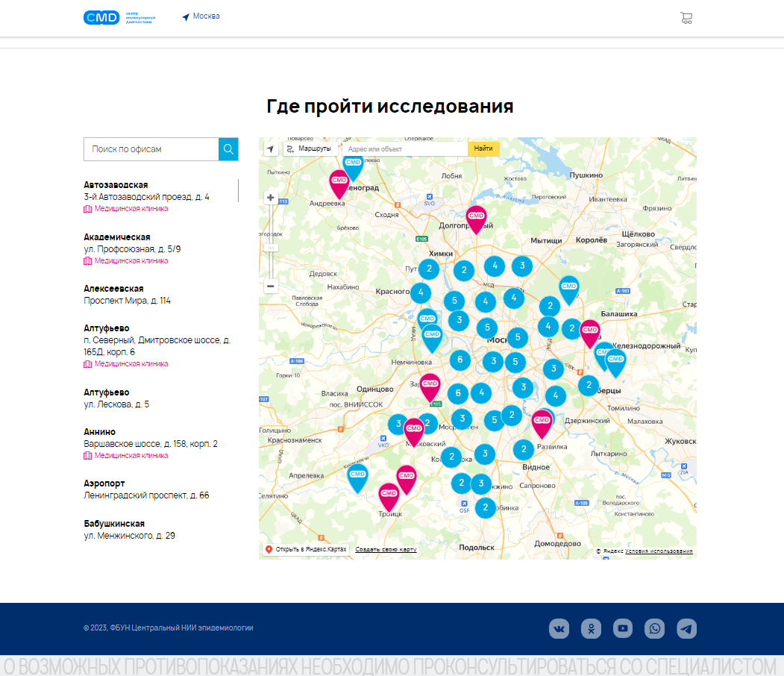Click the CMD logo in header
The height and width of the screenshot is (676, 784).
click(x=119, y=17)
